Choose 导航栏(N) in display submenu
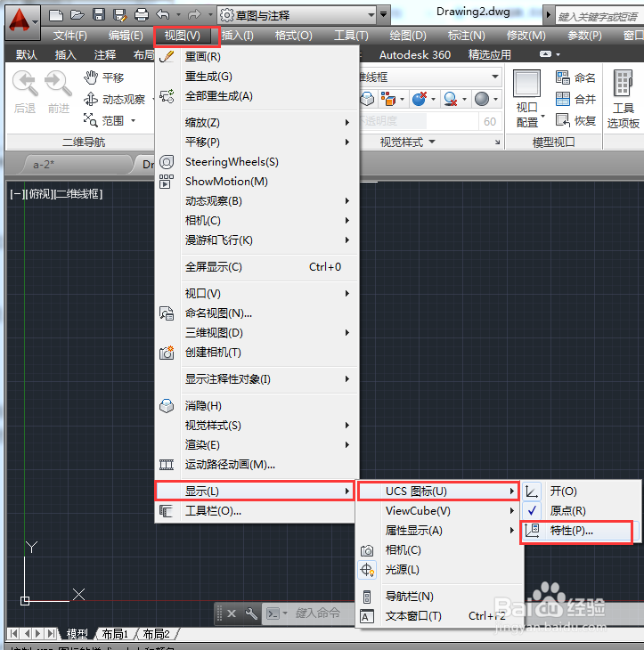Image resolution: width=644 pixels, height=650 pixels. pos(438,597)
